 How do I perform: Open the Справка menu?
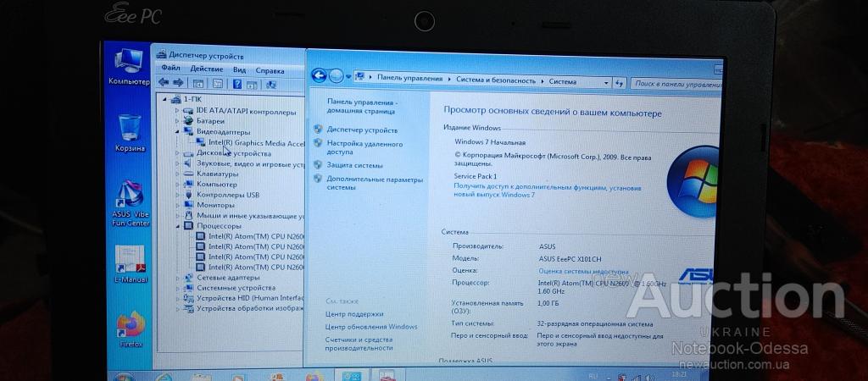click(270, 71)
